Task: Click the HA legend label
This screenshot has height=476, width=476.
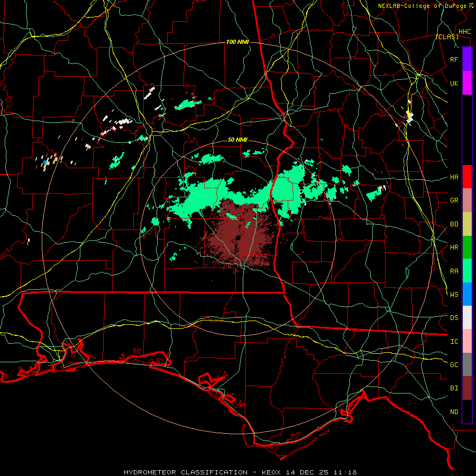Action: 454,177
